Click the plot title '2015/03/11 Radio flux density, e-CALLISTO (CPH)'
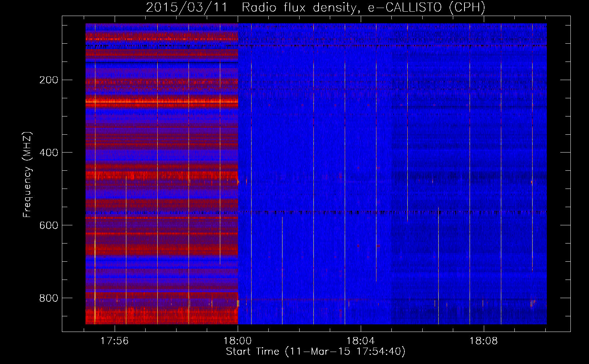Image resolution: width=589 pixels, height=364 pixels. (x=316, y=7)
